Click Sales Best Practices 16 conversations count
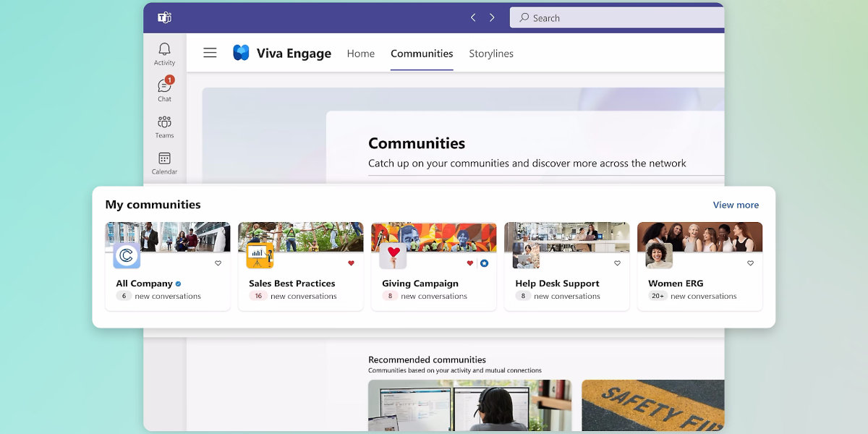 pos(258,297)
